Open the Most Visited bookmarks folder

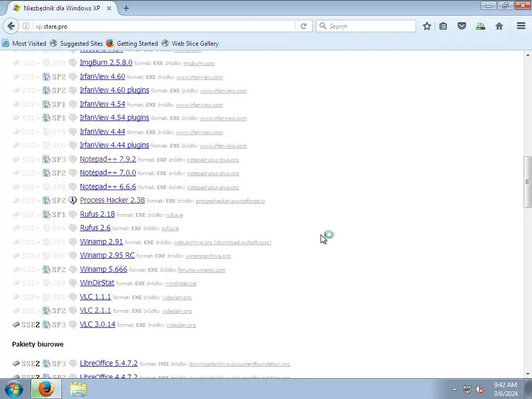[x=24, y=44]
